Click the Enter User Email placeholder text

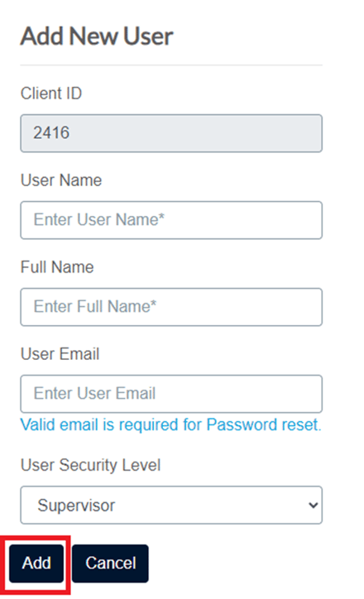coord(95,394)
